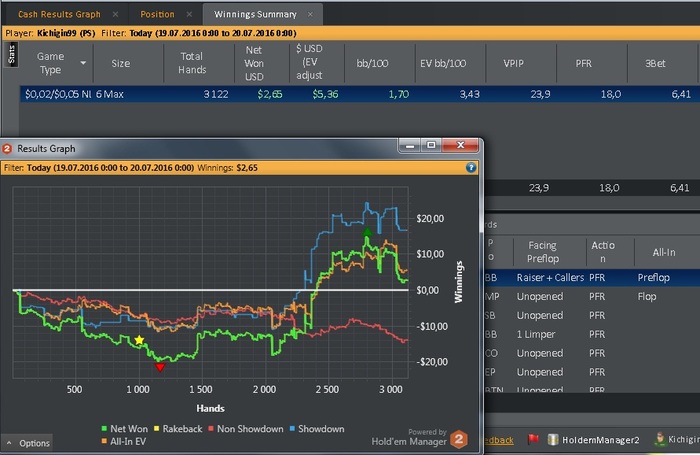Image resolution: width=700 pixels, height=455 pixels.
Task: Expand the Options panel in Results Graph
Action: tap(28, 443)
